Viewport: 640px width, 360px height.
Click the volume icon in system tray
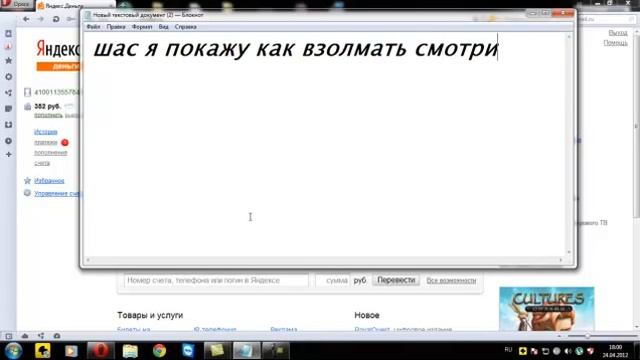click(568, 351)
